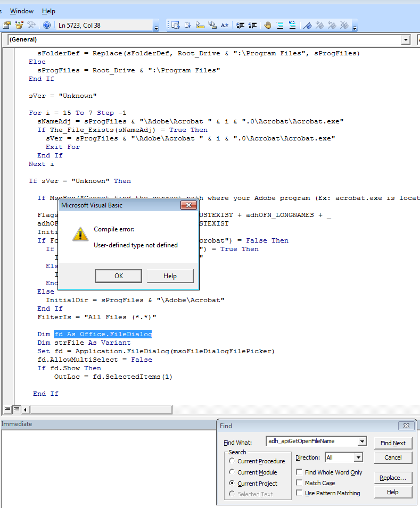Switch to Full Module View icon
Viewport: 420px width, 508px height.
(x=16, y=410)
